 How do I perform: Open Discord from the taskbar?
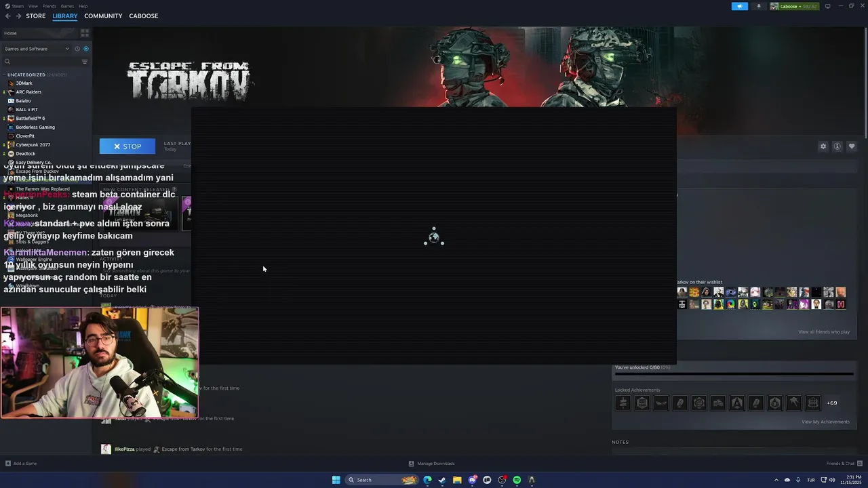(x=472, y=480)
